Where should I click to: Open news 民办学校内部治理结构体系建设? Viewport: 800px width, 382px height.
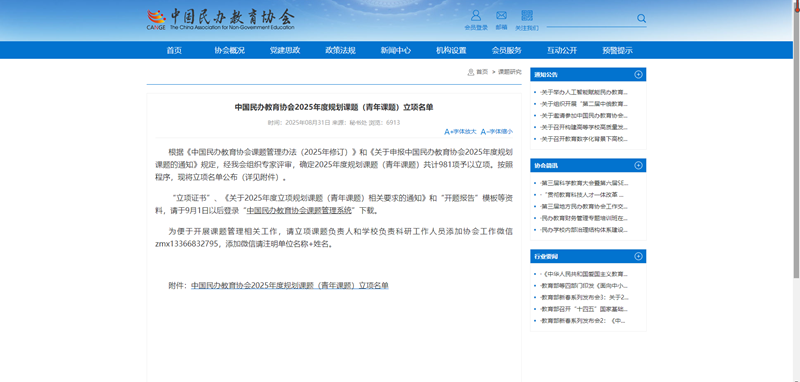(x=584, y=230)
